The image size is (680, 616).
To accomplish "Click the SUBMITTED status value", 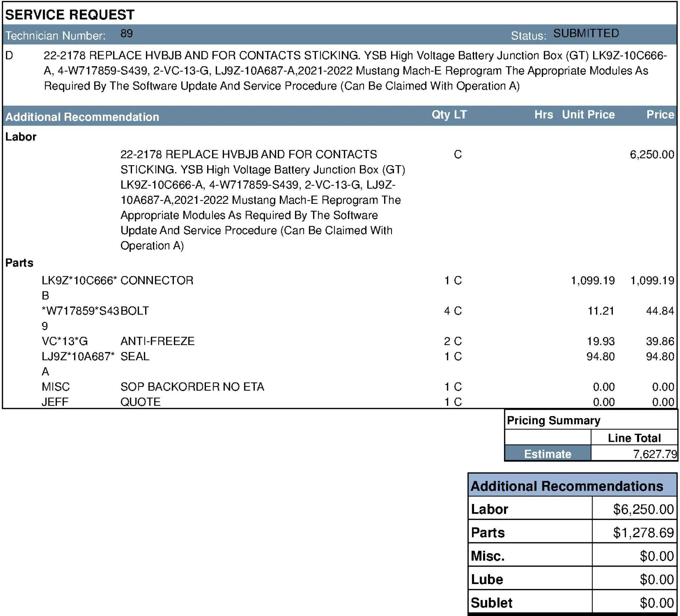I will coord(586,33).
